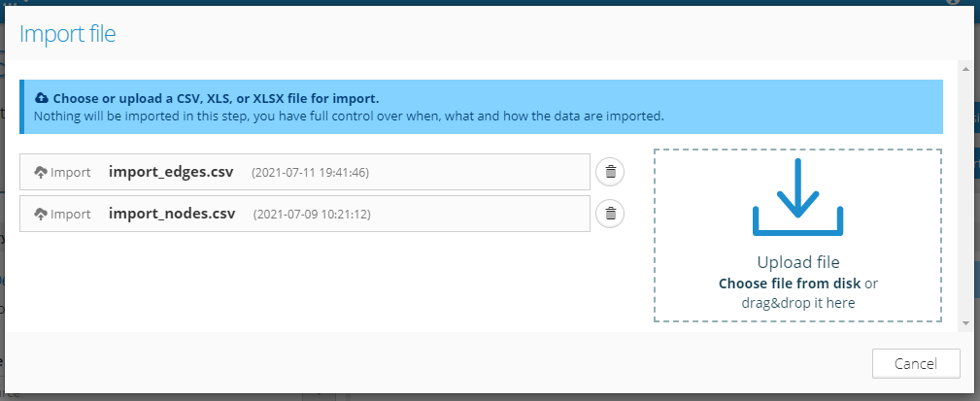The image size is (980, 401).
Task: Click the 2021-07-09 10:21:12 timestamp
Action: coord(312,215)
